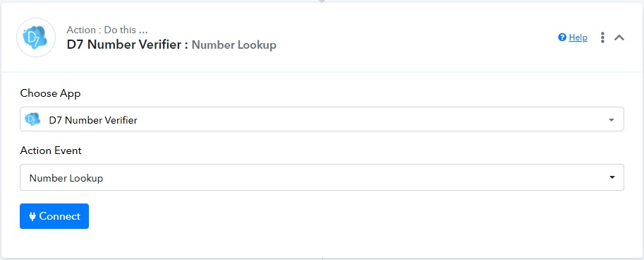Image resolution: width=644 pixels, height=260 pixels.
Task: Click the plug icon on Connect button
Action: [x=32, y=216]
